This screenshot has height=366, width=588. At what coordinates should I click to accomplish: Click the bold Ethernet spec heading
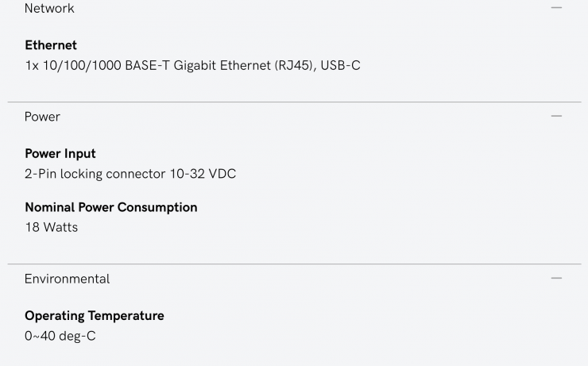point(51,45)
